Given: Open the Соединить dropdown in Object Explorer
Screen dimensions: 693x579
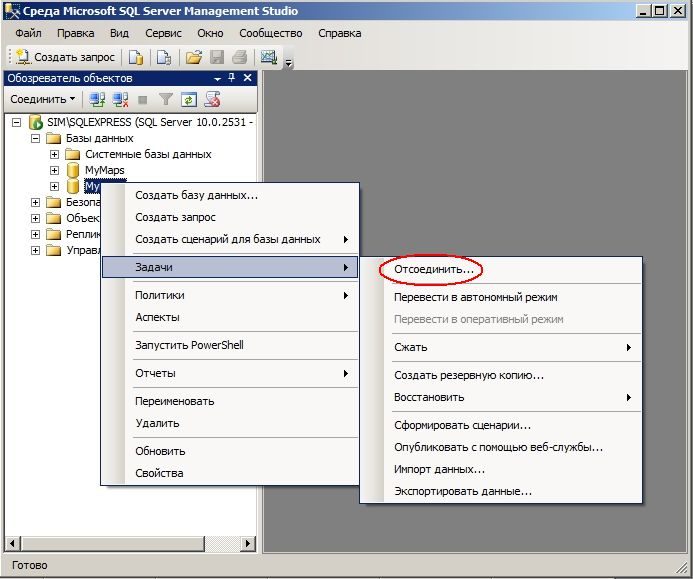Looking at the screenshot, I should tap(42, 99).
